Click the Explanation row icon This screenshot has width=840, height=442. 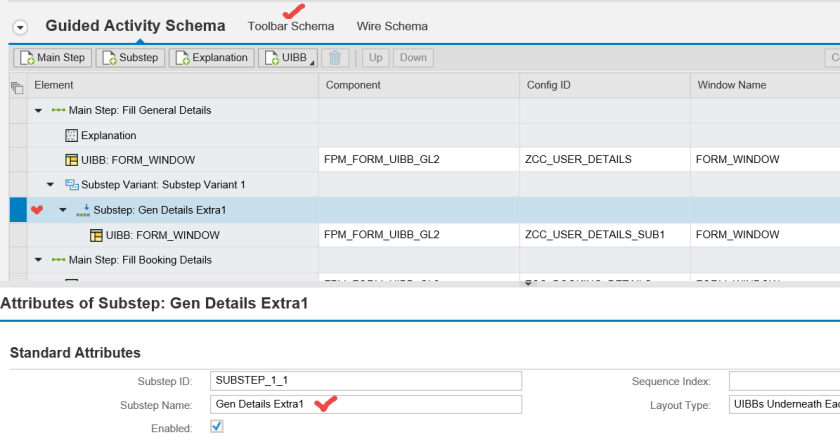point(71,135)
